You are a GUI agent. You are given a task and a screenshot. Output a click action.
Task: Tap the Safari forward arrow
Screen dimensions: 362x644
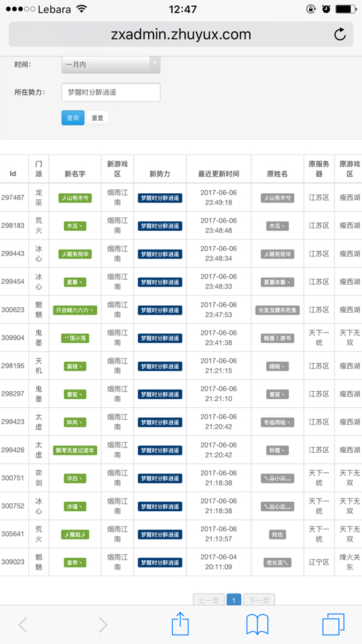pos(103,625)
